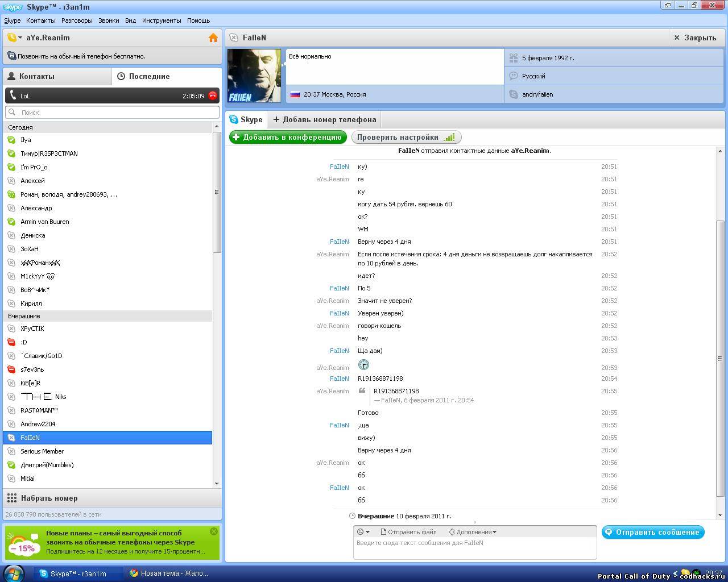Open Skype r3an1m taskbar item
728x582 pixels.
tap(78, 573)
